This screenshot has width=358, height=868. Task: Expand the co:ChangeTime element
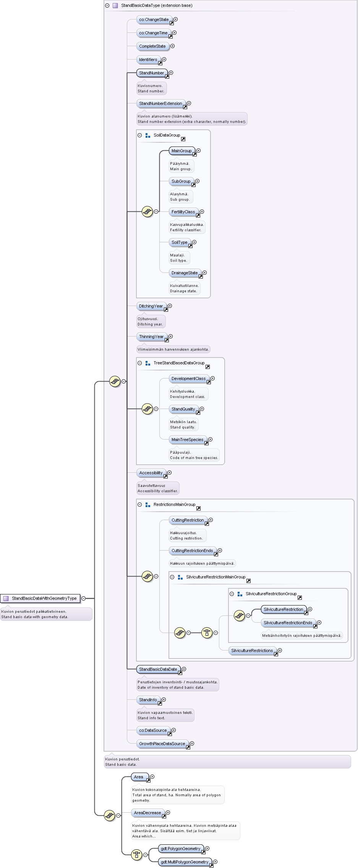coord(175,32)
